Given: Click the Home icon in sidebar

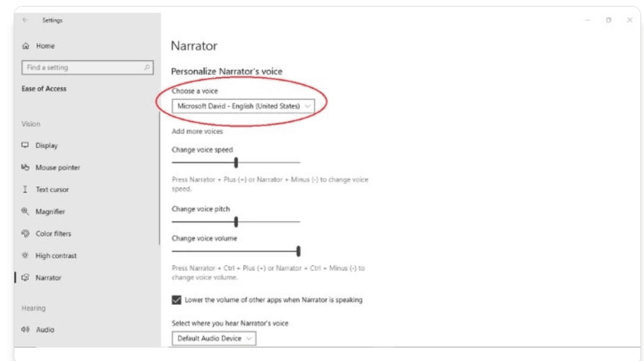Looking at the screenshot, I should (x=26, y=45).
